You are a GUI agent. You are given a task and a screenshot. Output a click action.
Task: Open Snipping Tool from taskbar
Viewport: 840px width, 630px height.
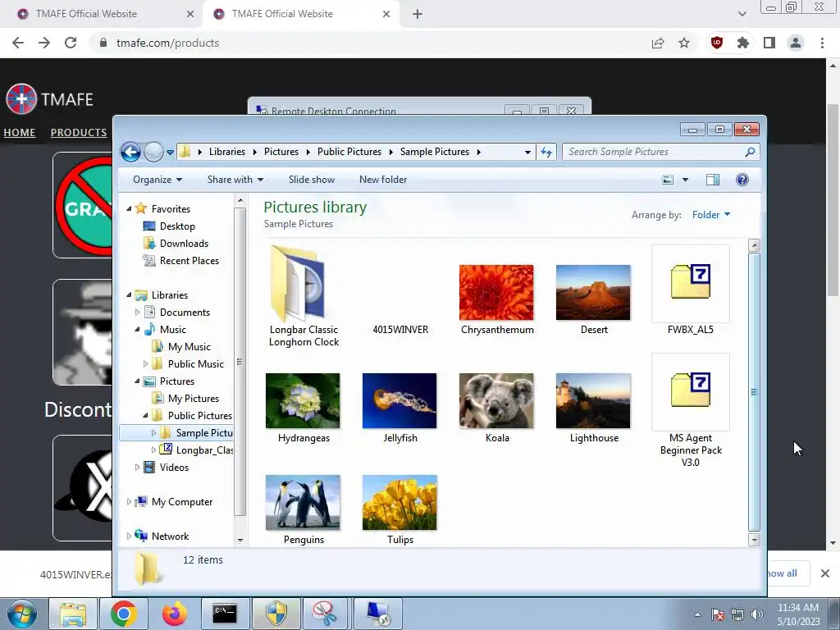pos(326,614)
